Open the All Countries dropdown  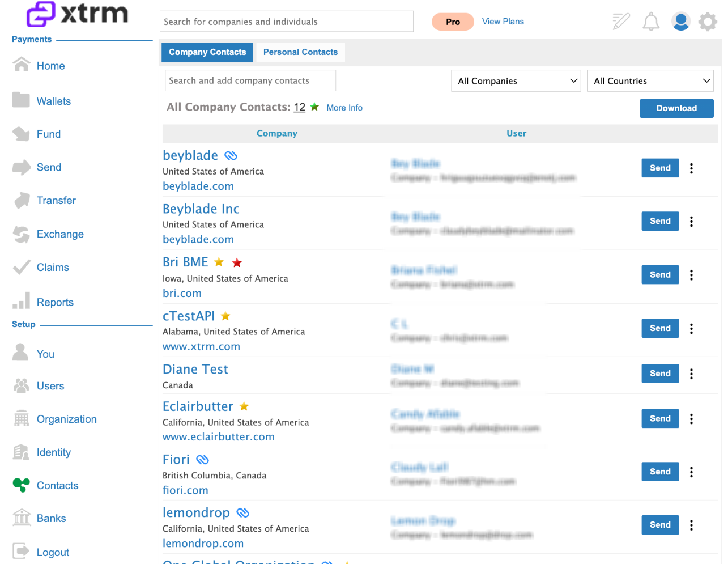point(650,80)
